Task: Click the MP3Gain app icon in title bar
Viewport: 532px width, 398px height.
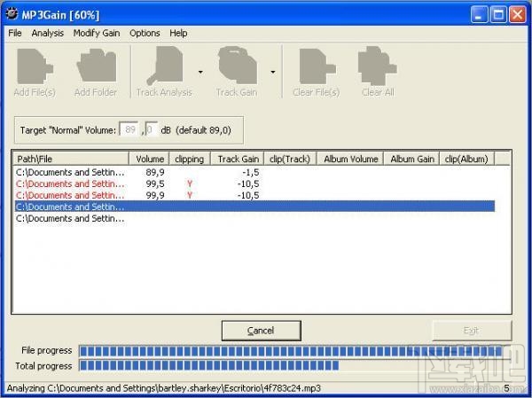Action: (12, 14)
